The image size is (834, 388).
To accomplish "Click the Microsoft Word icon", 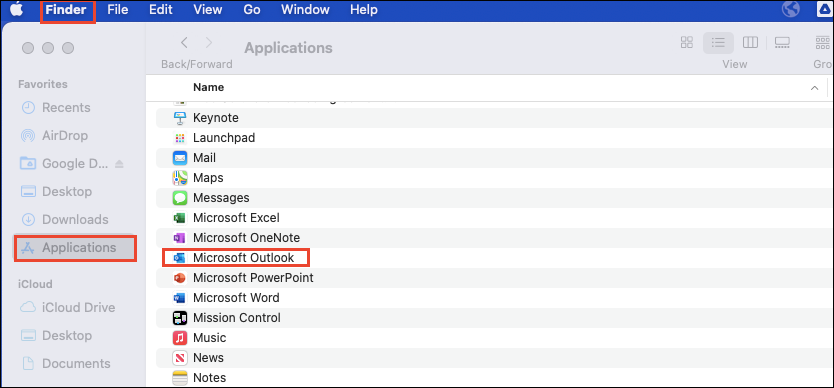I will pos(180,298).
